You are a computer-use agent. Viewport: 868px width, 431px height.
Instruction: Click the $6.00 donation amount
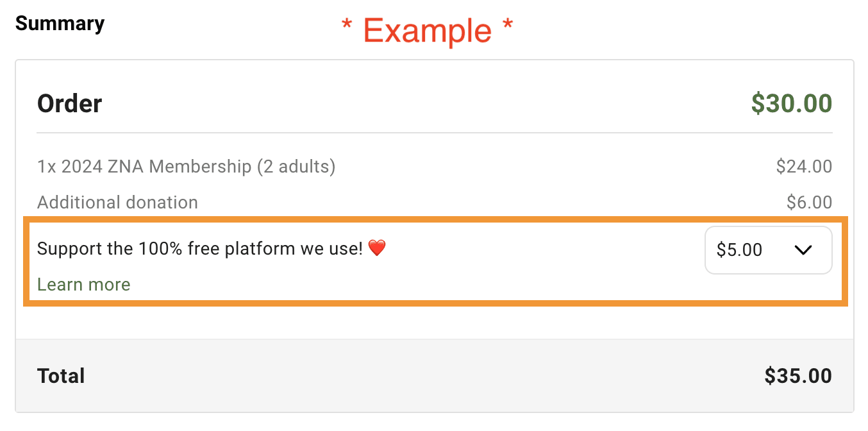point(809,202)
